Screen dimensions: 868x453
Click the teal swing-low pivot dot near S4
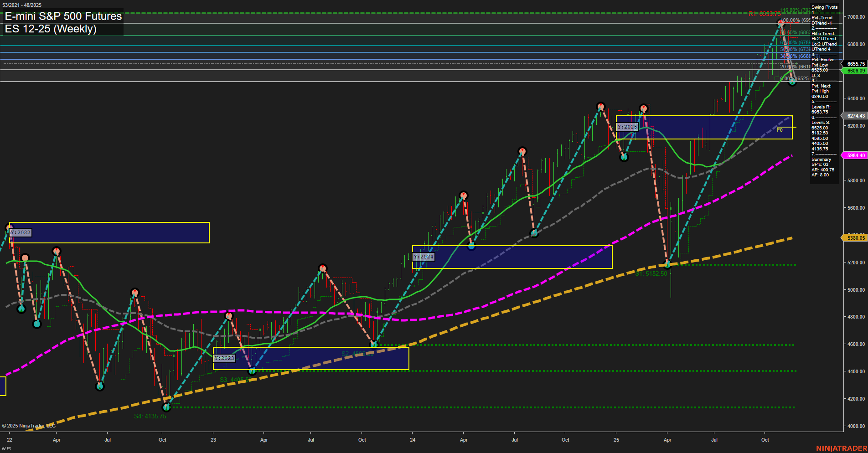166,408
